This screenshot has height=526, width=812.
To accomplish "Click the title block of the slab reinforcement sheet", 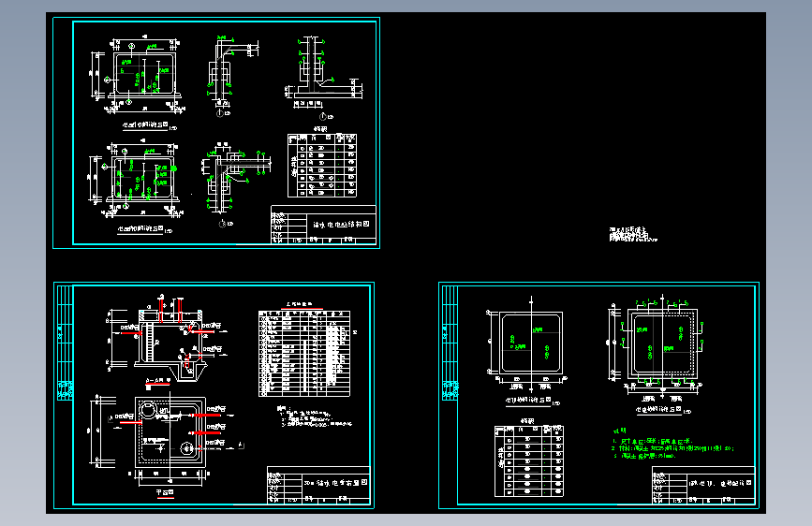I will coord(703,485).
